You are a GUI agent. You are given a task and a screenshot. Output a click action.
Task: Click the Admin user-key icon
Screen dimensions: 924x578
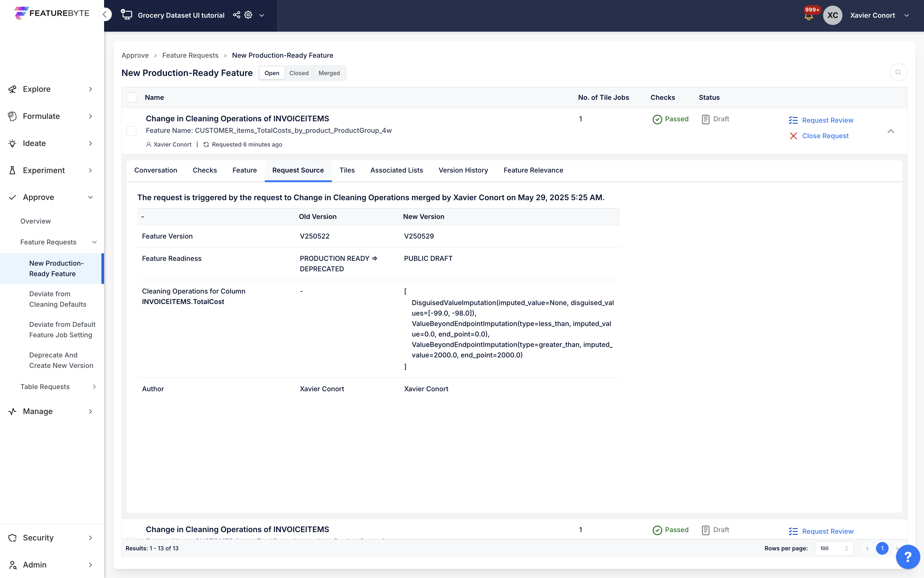click(12, 565)
